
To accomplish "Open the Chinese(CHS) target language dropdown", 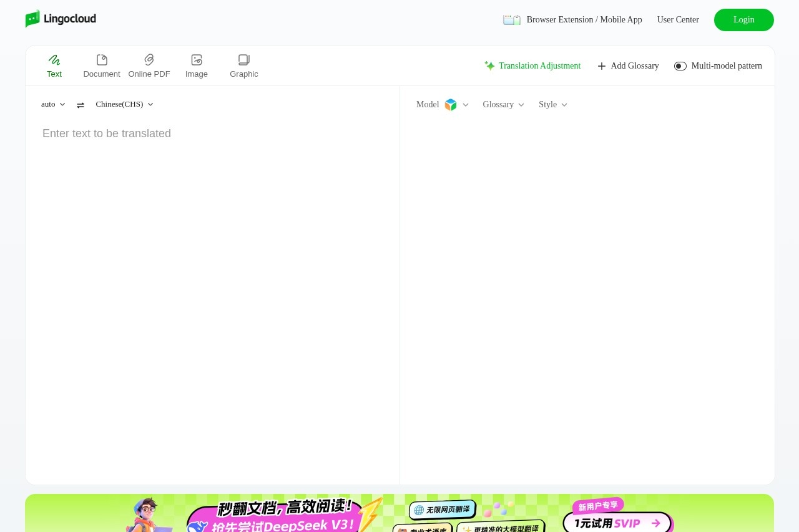I will 124,104.
